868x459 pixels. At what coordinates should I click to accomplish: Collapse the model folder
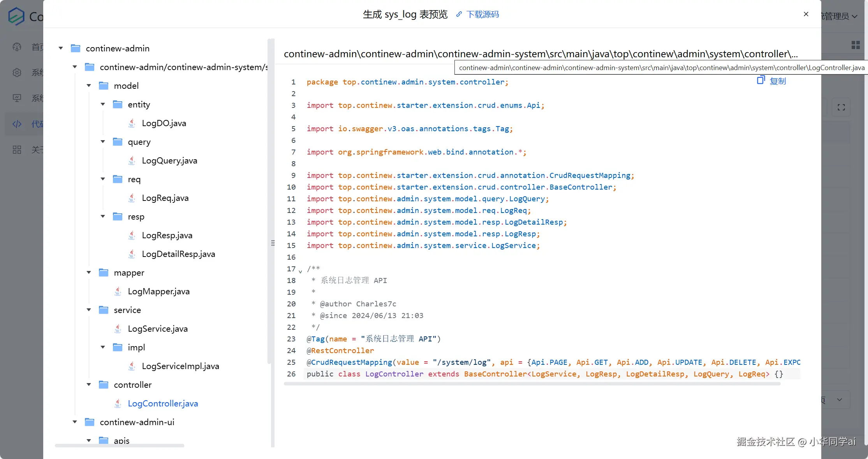(x=89, y=86)
